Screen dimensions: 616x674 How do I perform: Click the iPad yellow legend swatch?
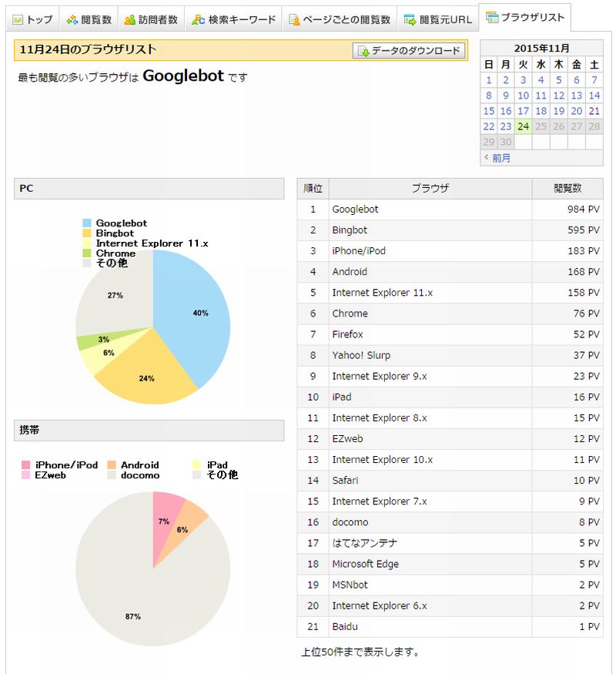coord(197,464)
